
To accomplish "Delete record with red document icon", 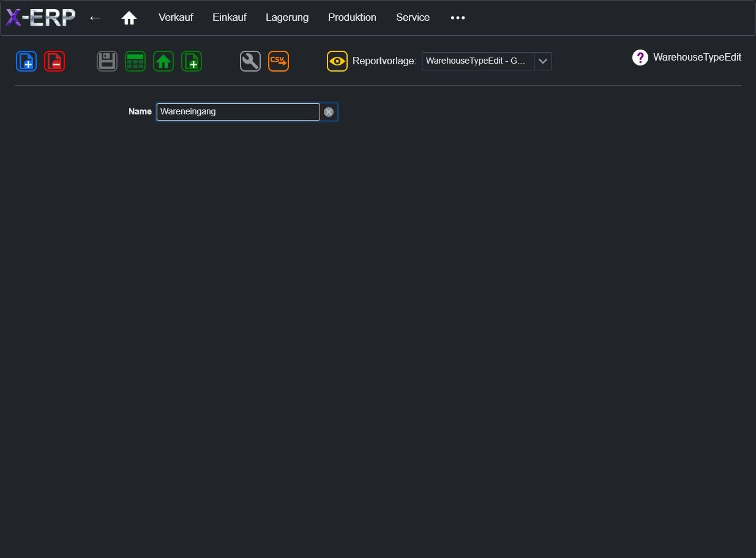I will [x=54, y=61].
